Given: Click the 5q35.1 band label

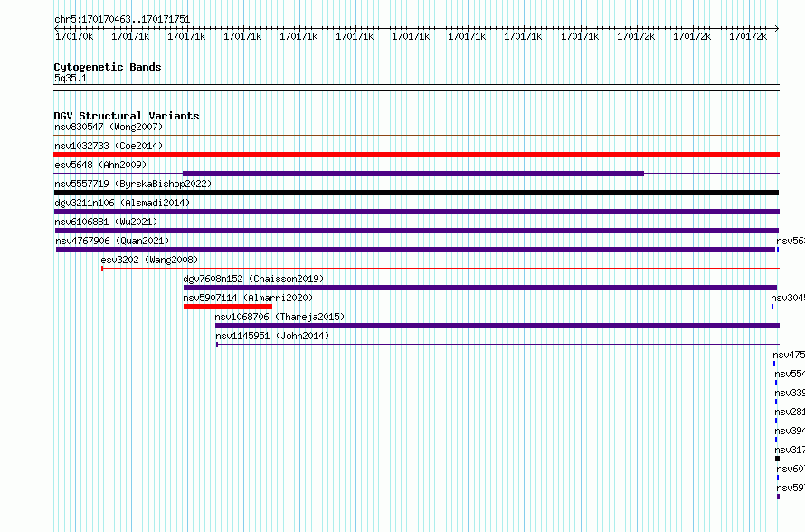Looking at the screenshot, I should 71,78.
